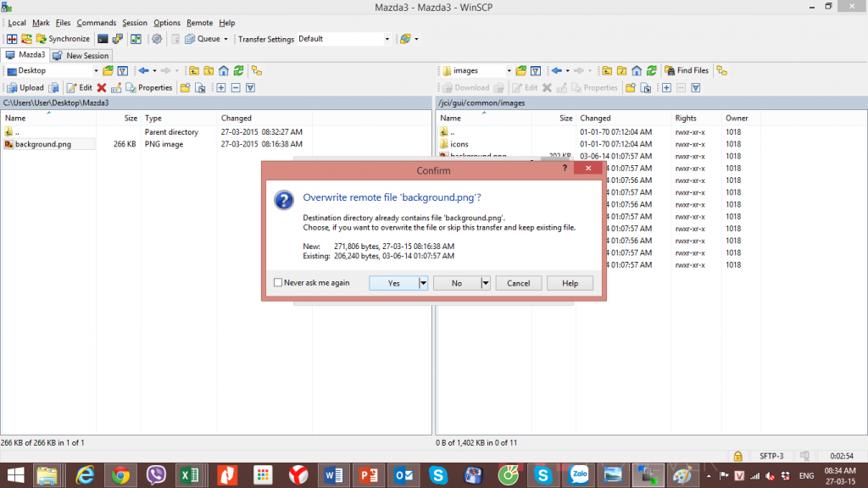Go to local parent directory icon
868x488 pixels.
click(194, 71)
